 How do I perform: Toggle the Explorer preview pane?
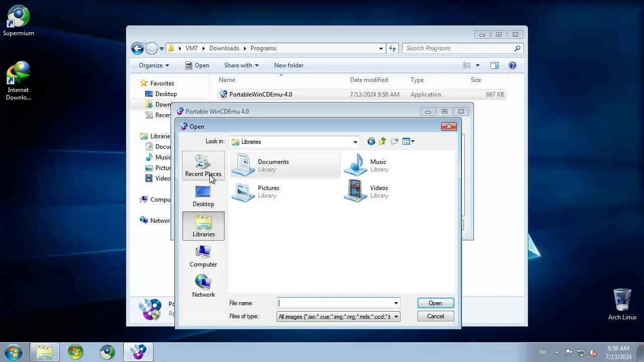coord(495,65)
